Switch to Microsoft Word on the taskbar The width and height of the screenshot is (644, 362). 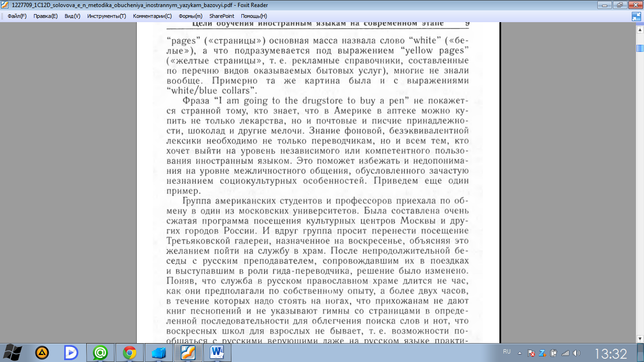pos(217,353)
